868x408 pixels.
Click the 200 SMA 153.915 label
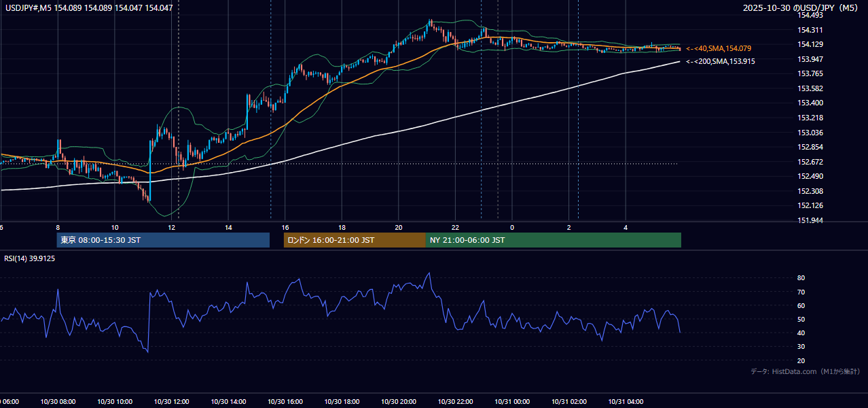click(720, 61)
